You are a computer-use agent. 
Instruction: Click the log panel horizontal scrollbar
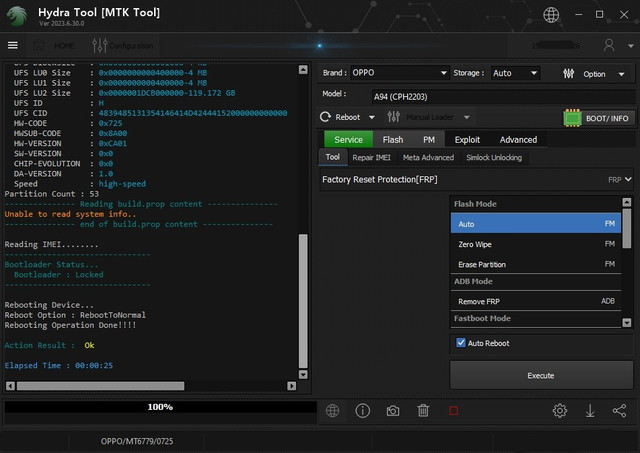(x=100, y=386)
